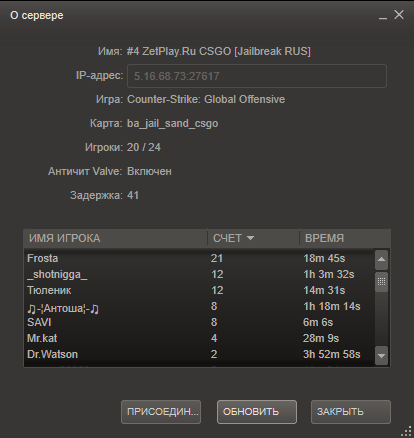The width and height of the screenshot is (414, 438).
Task: Select player Mr.kat row
Action: [199, 338]
